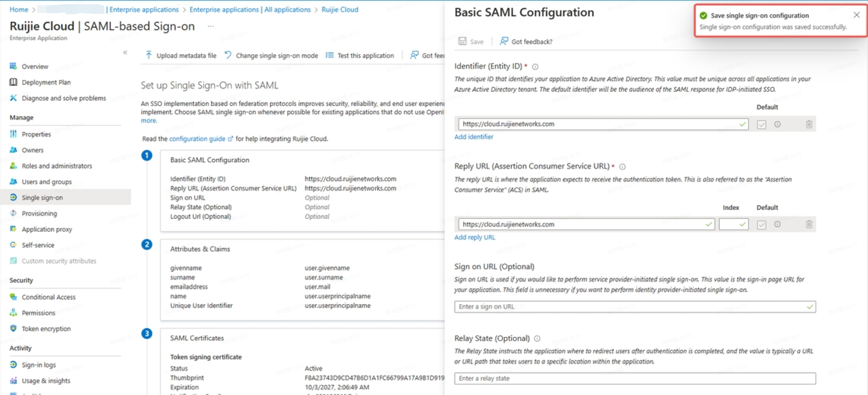Click the Got feedback icon in SAML panel
Viewport: 868px width, 395px height.
[504, 41]
